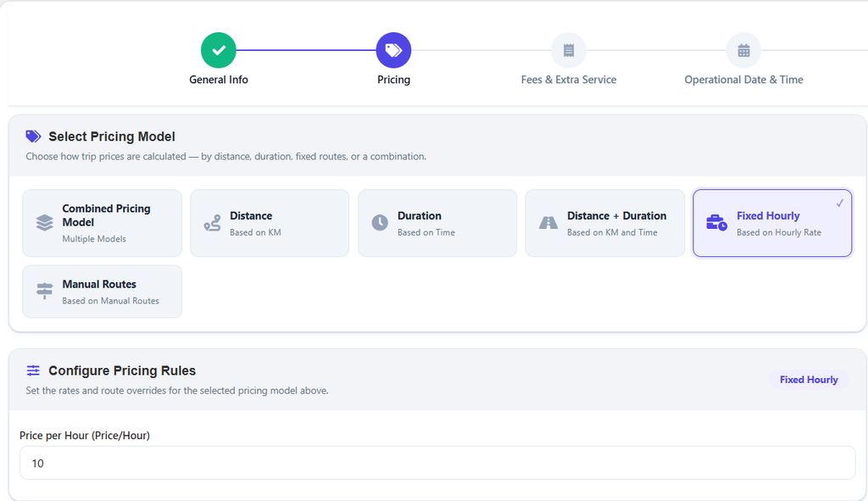
Task: Select the Fixed Hourly pricing model
Action: click(772, 223)
